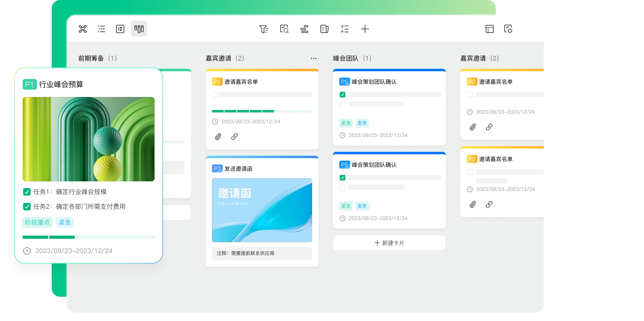Select the 前期筹备 column header
This screenshot has width=644, height=321.
pos(91,58)
